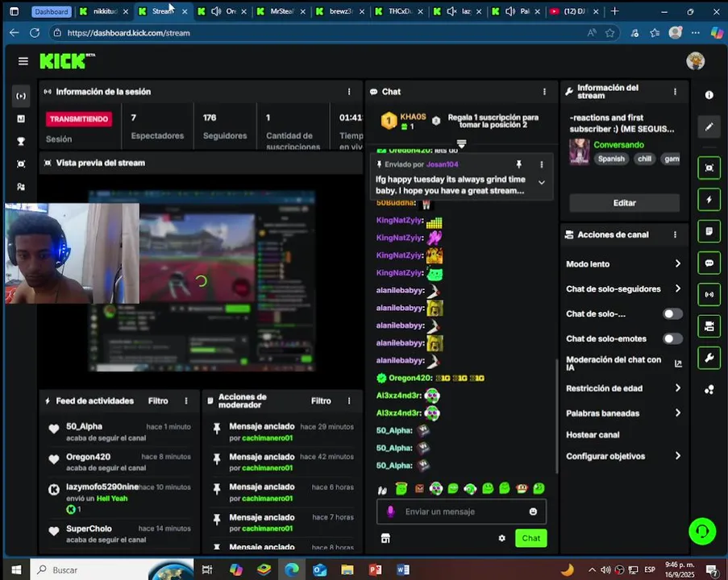The image size is (728, 580).
Task: Open Filtro in Feed de actividades
Action: pos(158,401)
